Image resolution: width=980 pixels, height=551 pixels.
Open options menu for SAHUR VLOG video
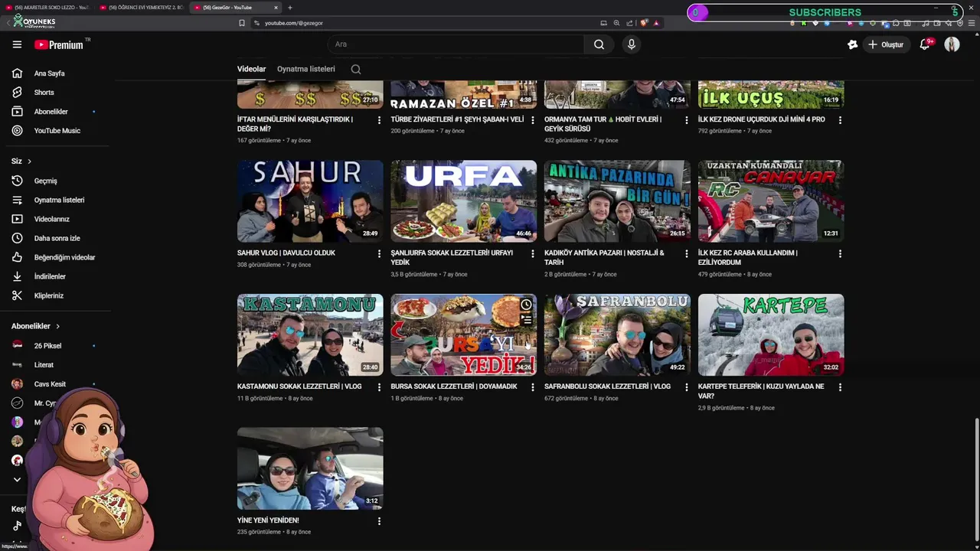click(x=379, y=253)
